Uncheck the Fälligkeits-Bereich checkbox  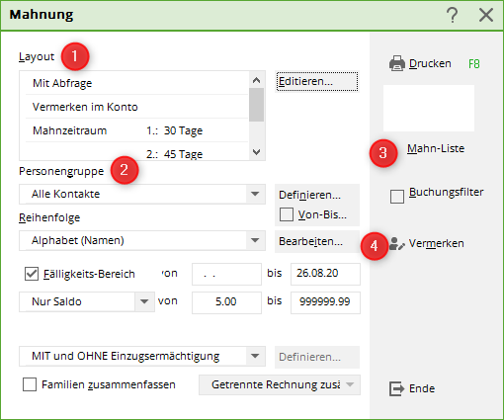point(32,274)
